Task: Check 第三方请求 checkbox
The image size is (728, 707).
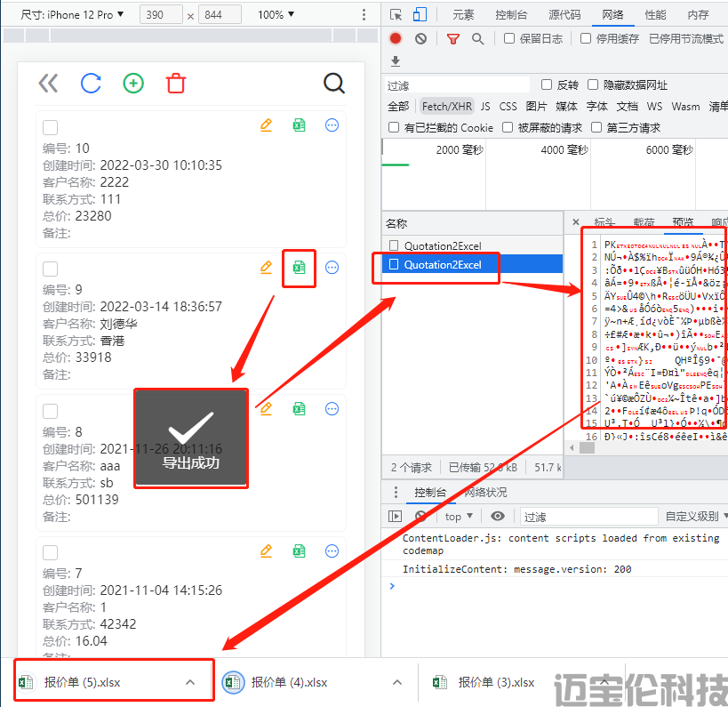Action: point(596,127)
